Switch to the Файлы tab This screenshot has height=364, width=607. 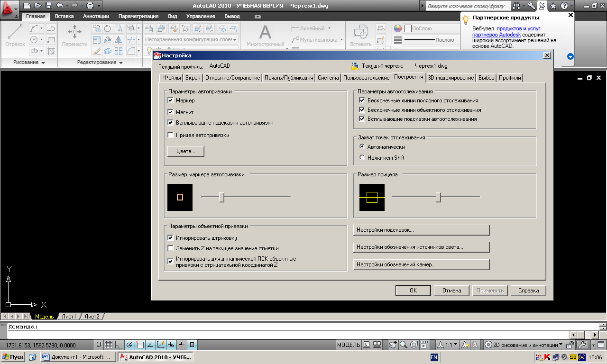(x=172, y=78)
